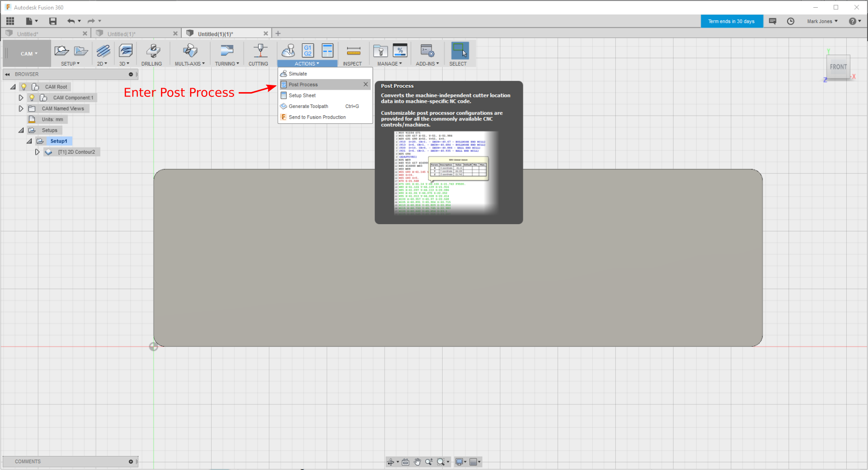Expand the Comments panel plus button
This screenshot has width=868, height=470.
click(x=131, y=461)
